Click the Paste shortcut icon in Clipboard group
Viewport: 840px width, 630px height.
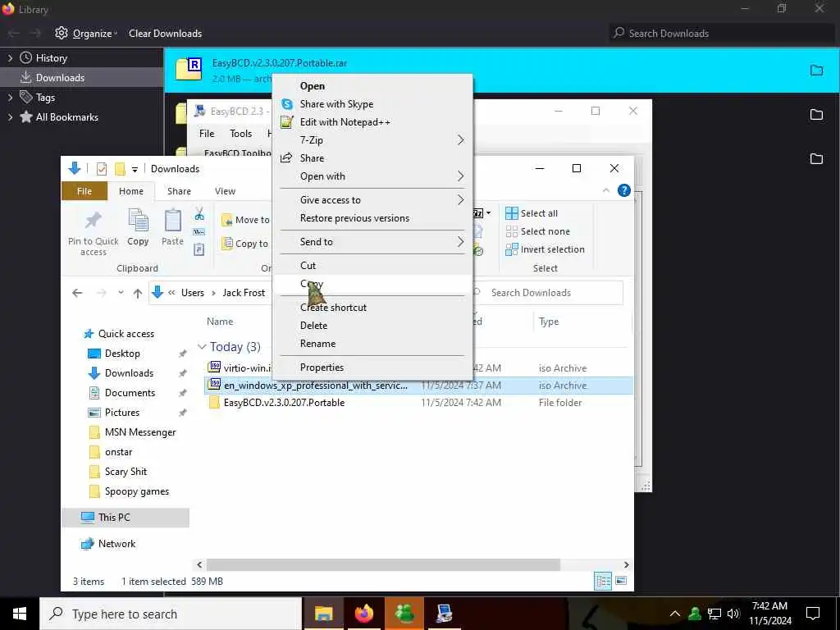tap(199, 249)
